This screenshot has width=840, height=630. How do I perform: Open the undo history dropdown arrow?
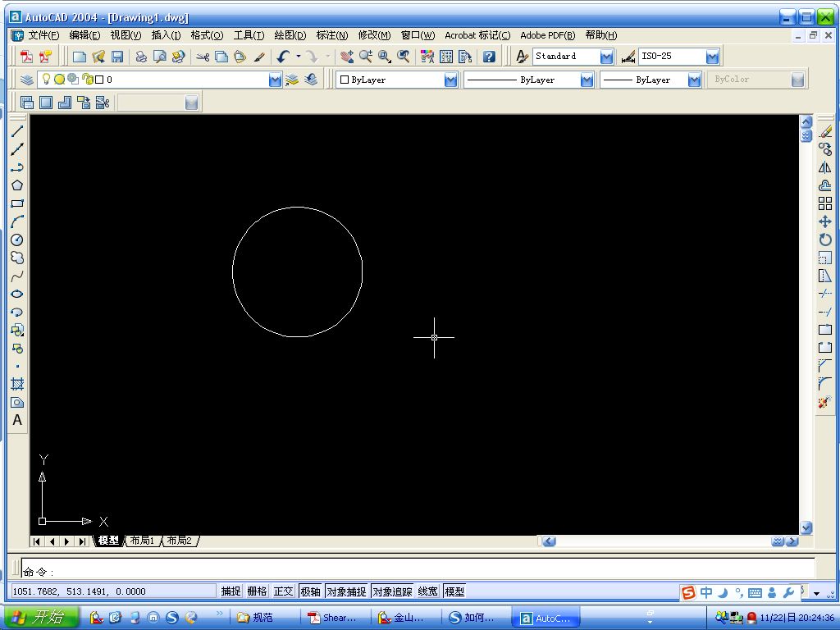tap(299, 57)
